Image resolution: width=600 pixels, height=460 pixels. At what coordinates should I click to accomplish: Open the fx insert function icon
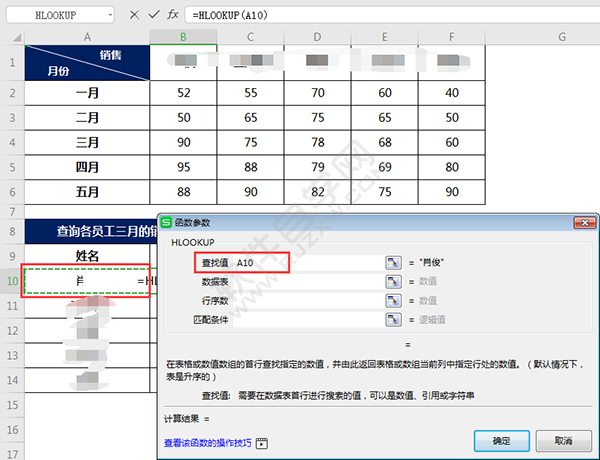coord(173,15)
